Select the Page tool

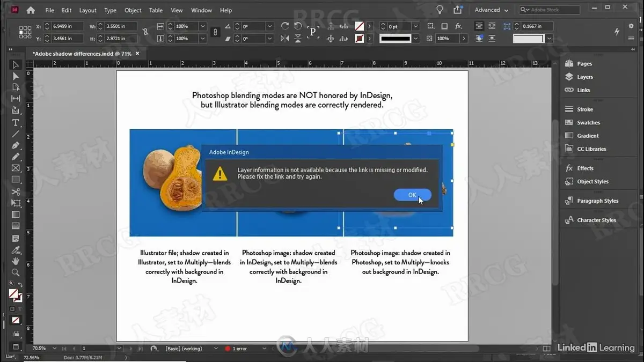click(x=16, y=87)
